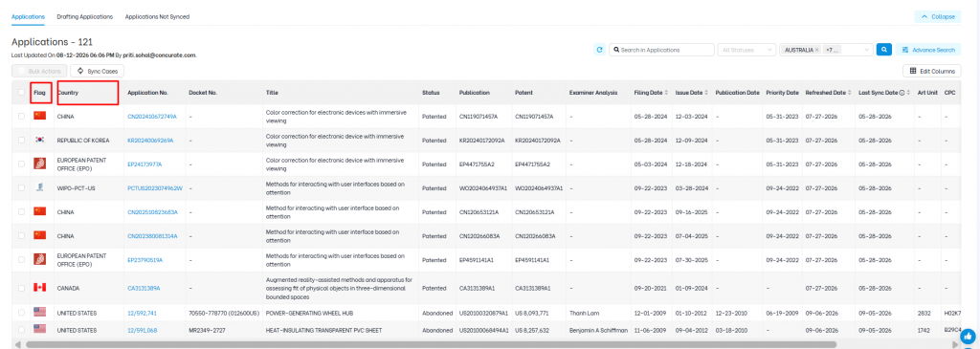Click the Country column header

[x=68, y=93]
